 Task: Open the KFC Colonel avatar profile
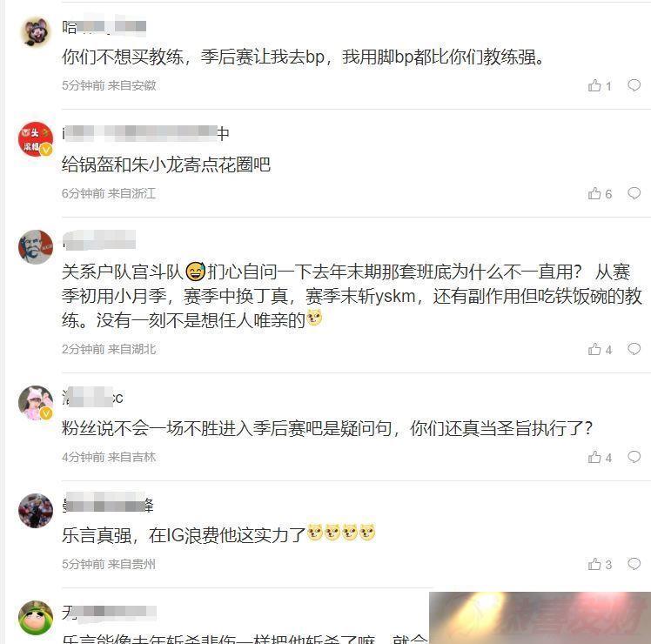(36, 247)
